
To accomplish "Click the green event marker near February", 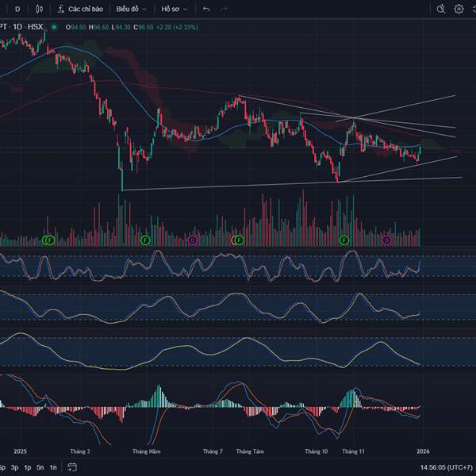I will tap(51, 240).
